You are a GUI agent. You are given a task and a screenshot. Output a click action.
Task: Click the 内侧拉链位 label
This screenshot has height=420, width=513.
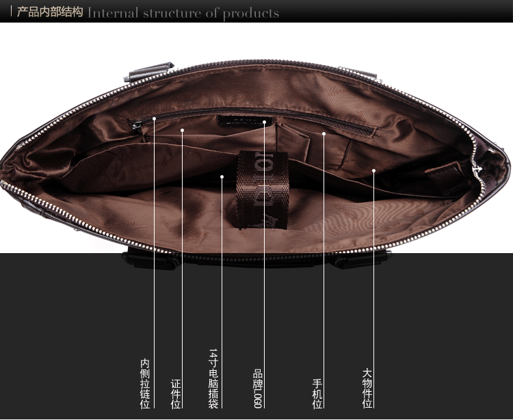coord(145,384)
